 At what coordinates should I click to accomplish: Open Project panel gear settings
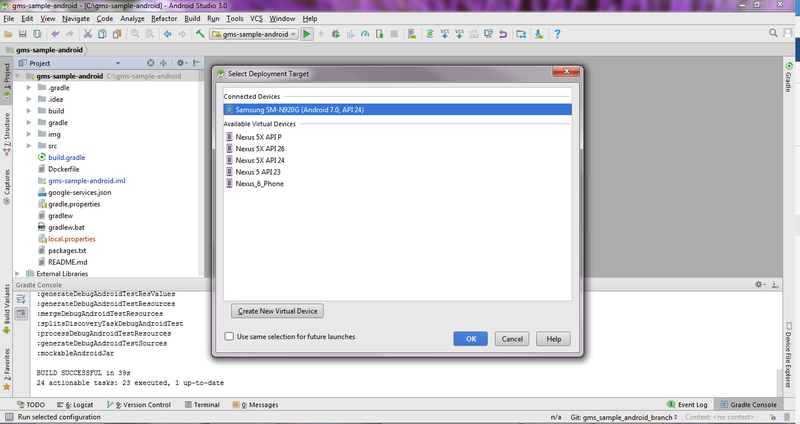click(181, 63)
